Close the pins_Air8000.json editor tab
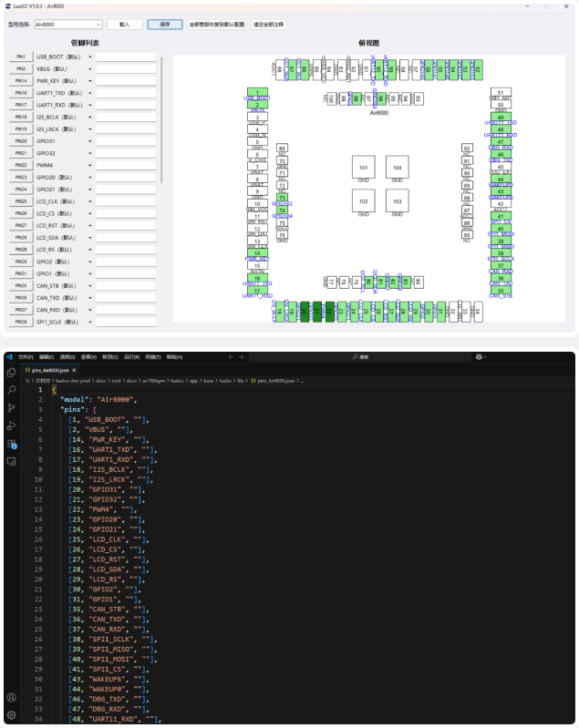This screenshot has height=728, width=579. [x=74, y=370]
